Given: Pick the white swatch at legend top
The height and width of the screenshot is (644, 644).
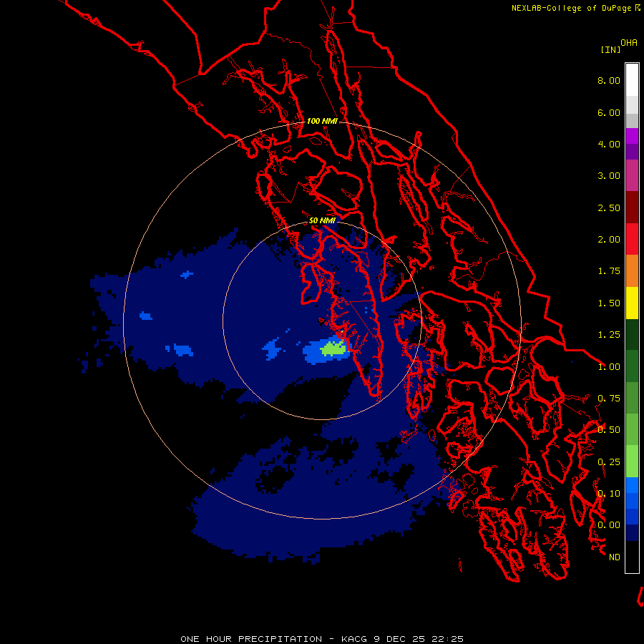Looking at the screenshot, I should tap(632, 80).
